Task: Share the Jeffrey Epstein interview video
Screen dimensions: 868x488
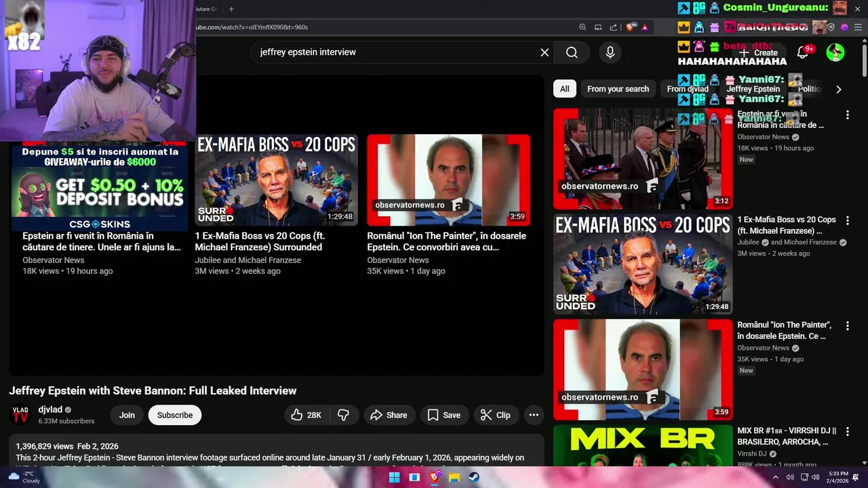Action: [x=389, y=415]
